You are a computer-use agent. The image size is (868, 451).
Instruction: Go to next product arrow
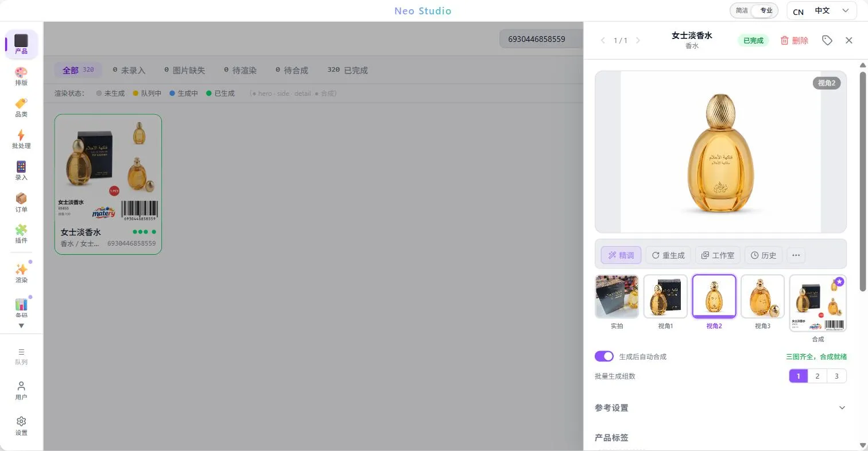click(x=638, y=40)
